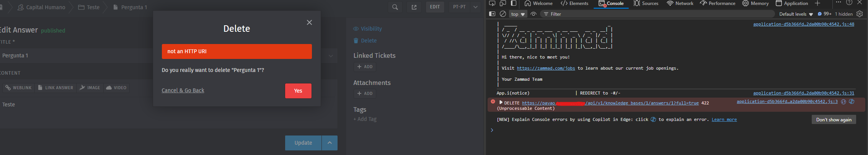Open console settings gear
The height and width of the screenshot is (155, 868).
point(860,14)
